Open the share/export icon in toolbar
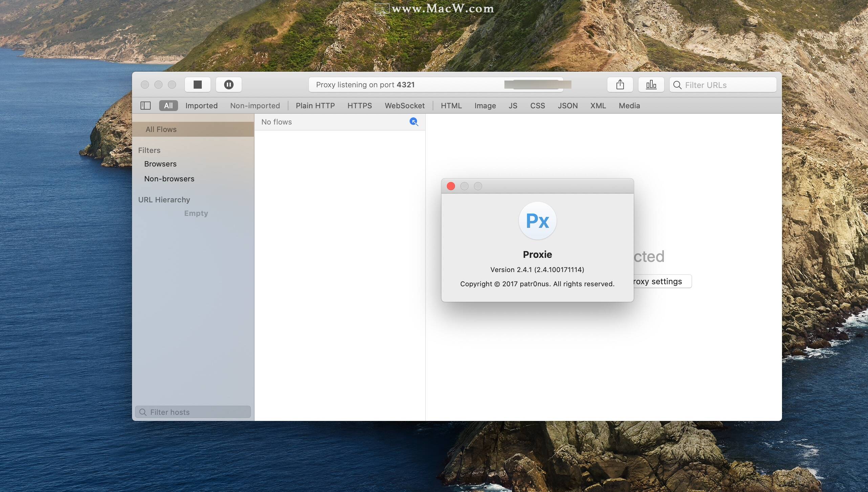Image resolution: width=868 pixels, height=492 pixels. click(620, 85)
